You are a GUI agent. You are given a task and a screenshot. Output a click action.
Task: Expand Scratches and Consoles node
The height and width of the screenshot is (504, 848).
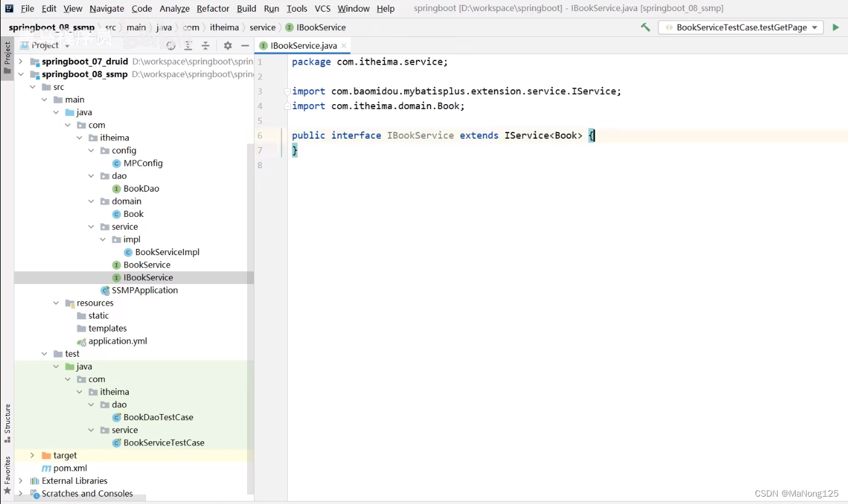tap(21, 494)
